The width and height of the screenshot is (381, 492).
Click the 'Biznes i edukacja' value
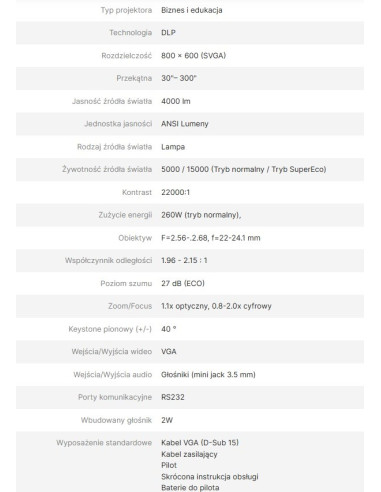(x=192, y=10)
